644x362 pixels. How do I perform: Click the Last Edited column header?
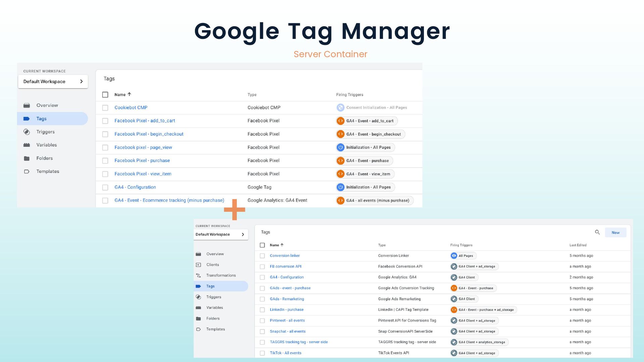578,245
